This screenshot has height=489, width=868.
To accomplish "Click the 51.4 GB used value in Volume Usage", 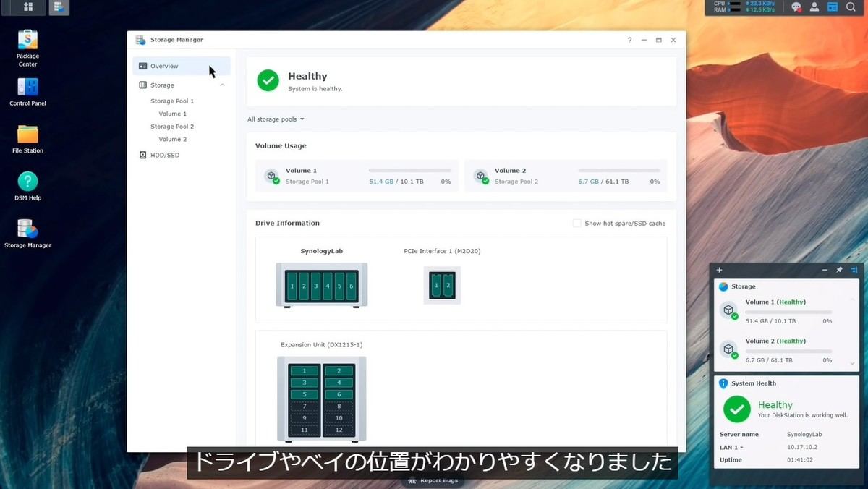I will point(381,182).
